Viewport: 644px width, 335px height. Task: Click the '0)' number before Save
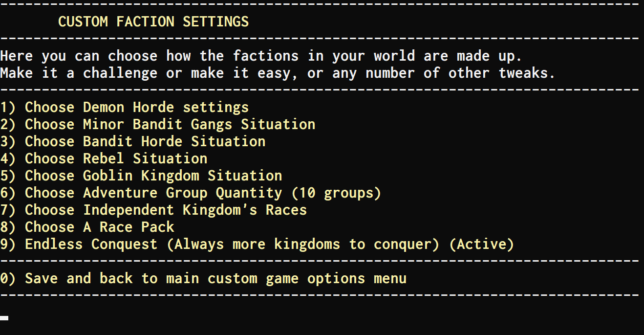tap(8, 278)
